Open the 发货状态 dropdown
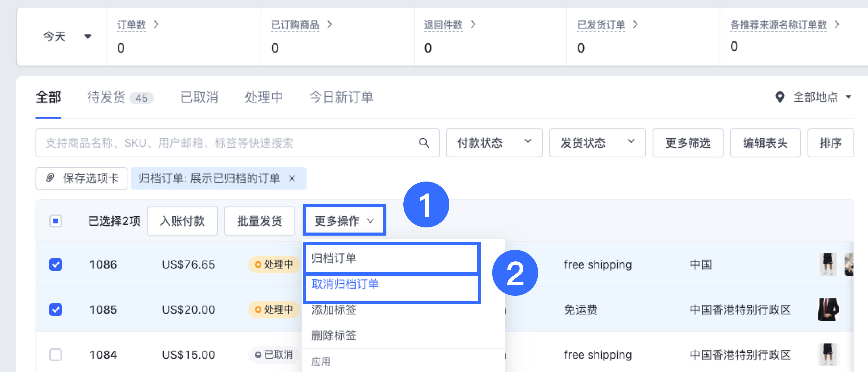 tap(597, 143)
